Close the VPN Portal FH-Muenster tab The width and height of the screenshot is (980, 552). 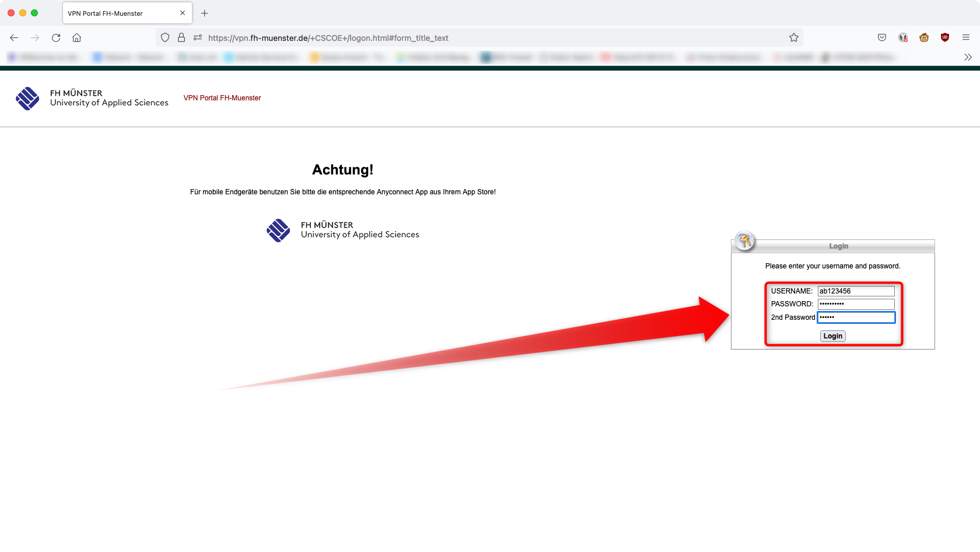183,13
